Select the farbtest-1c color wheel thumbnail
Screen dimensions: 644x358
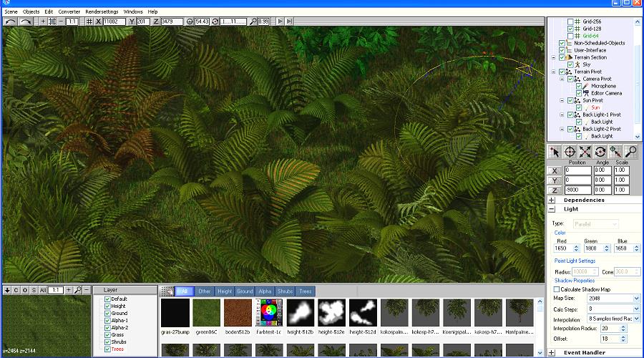tap(269, 313)
